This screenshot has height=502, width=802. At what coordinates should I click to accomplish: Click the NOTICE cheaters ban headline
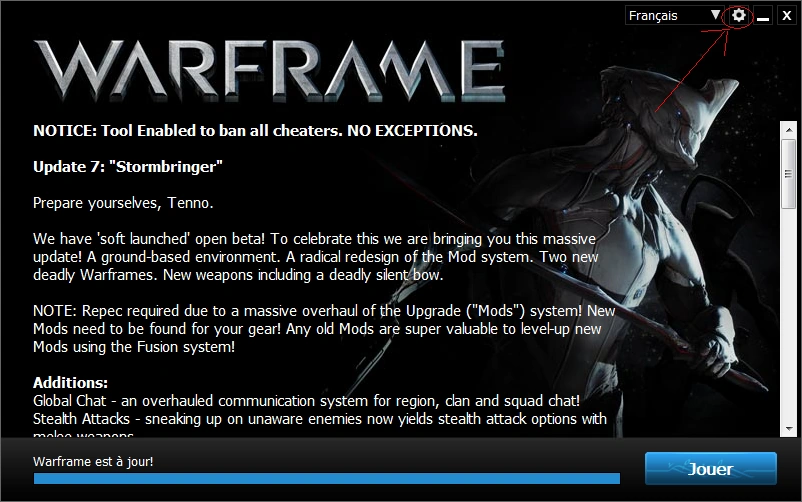tap(255, 131)
